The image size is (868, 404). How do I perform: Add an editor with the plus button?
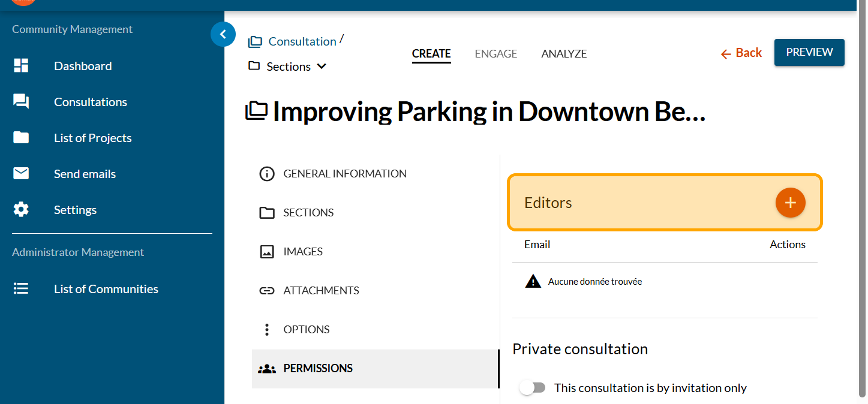[790, 203]
